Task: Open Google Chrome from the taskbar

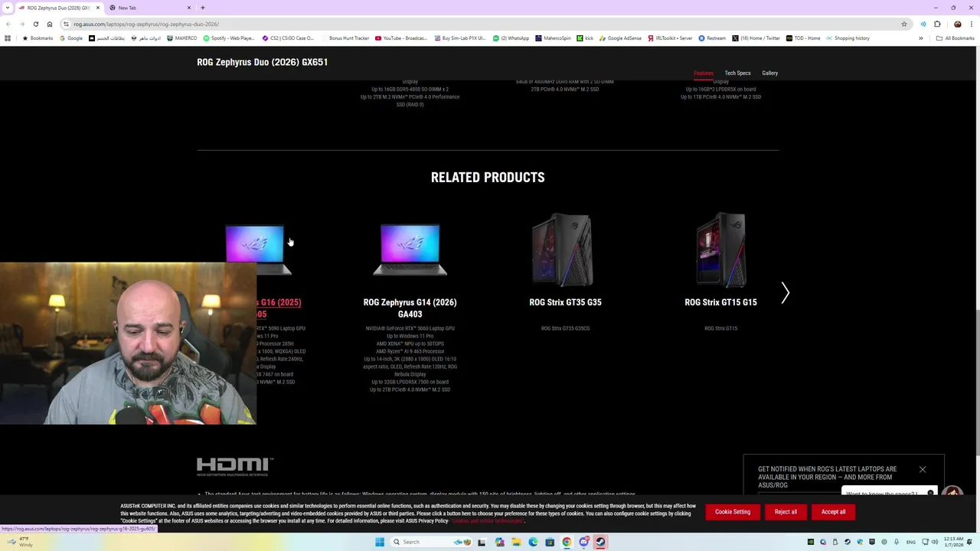Action: coord(567,542)
